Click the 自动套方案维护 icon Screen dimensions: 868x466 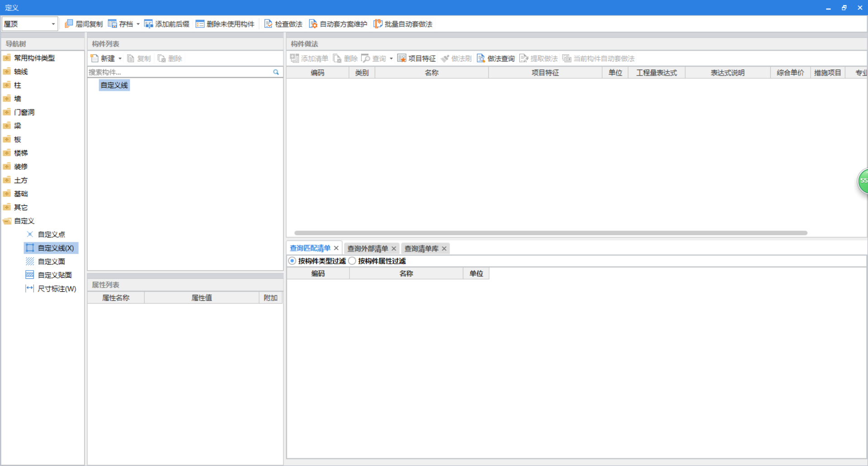313,24
